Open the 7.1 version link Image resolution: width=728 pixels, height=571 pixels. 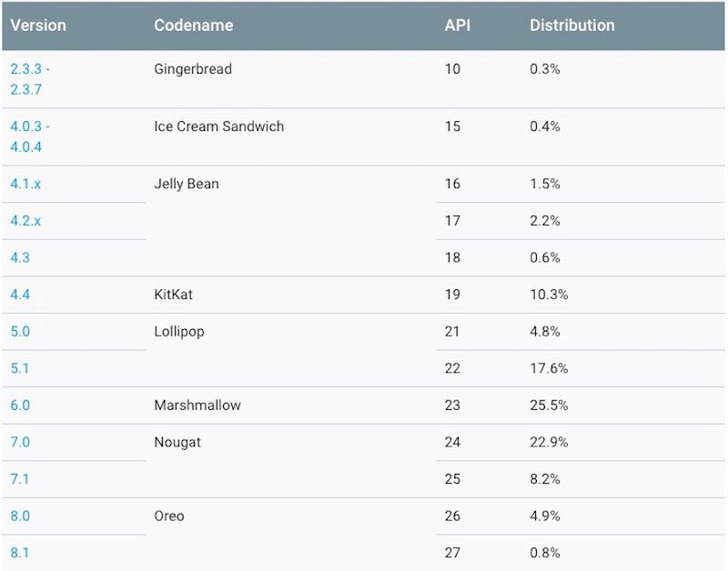tap(20, 479)
